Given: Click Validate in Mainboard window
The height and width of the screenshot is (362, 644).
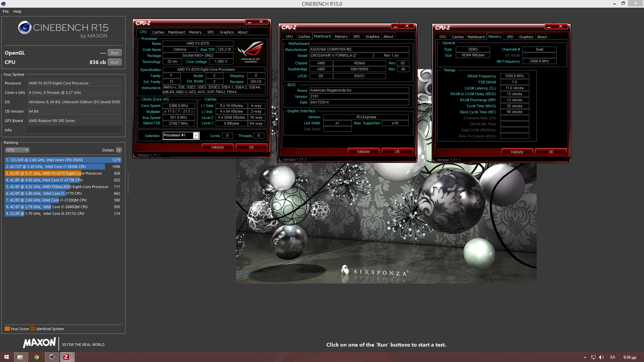Looking at the screenshot, I should coord(363,152).
